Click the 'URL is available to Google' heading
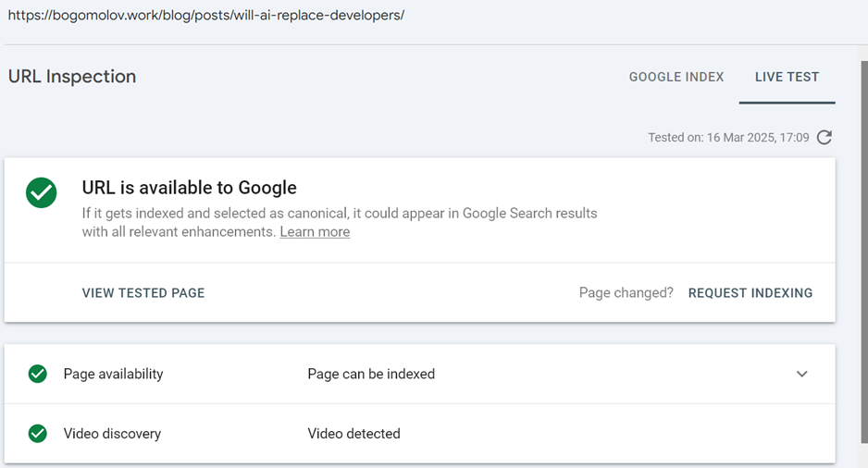Screen dimensions: 868x468 (x=189, y=188)
